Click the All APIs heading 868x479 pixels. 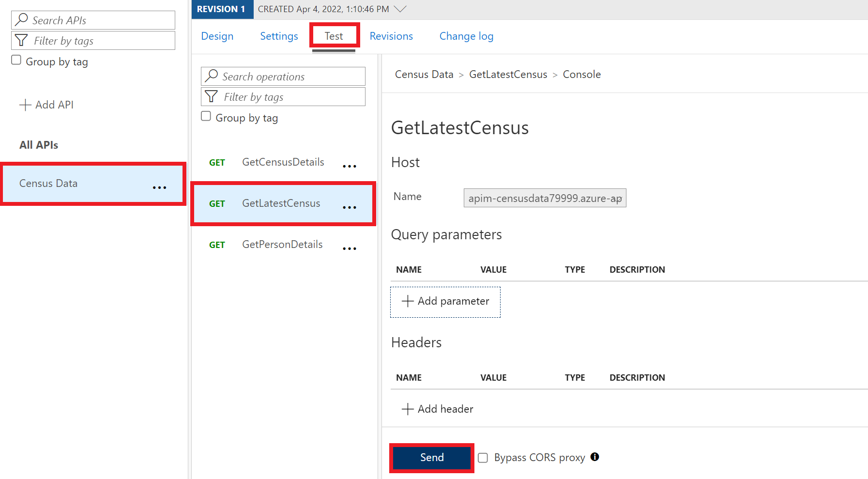[39, 145]
